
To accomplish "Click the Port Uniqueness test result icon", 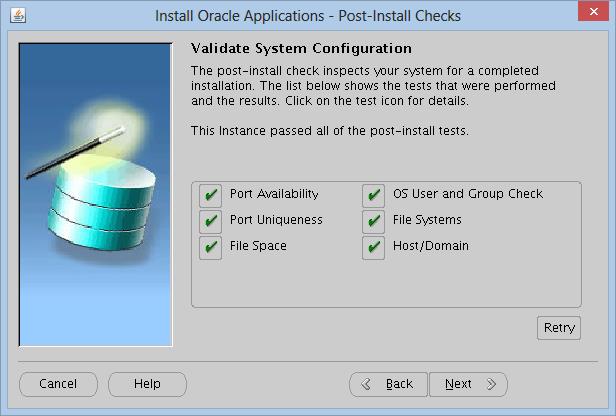I will tap(210, 221).
